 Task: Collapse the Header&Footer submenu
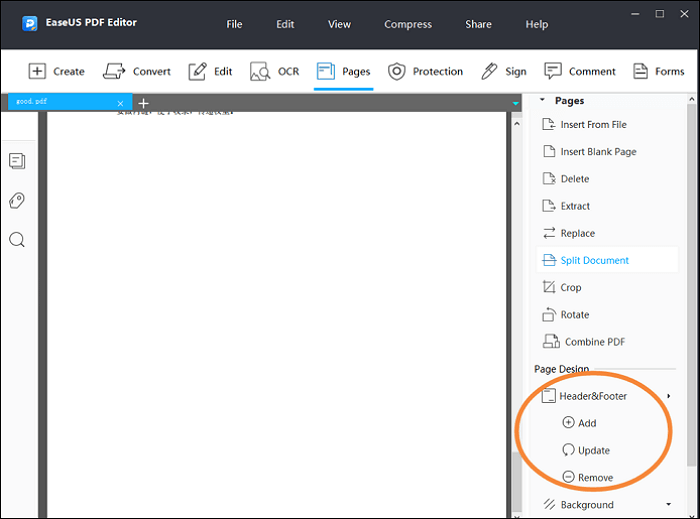point(668,397)
